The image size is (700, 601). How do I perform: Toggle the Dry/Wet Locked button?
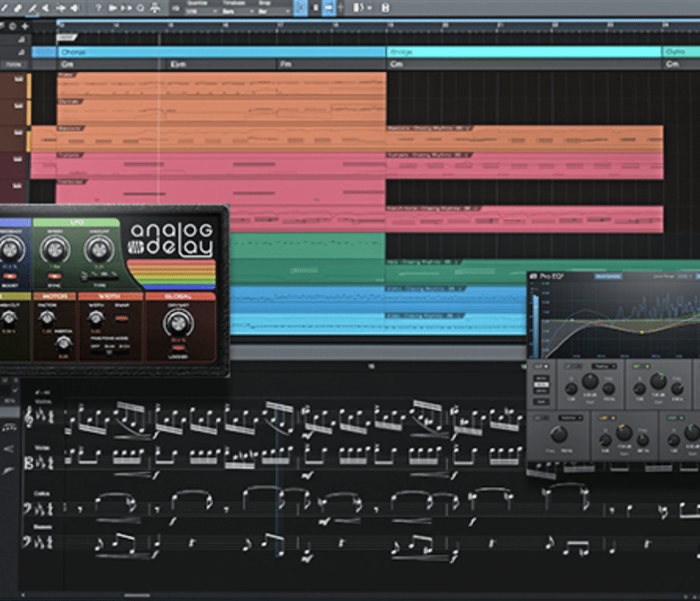tap(178, 347)
